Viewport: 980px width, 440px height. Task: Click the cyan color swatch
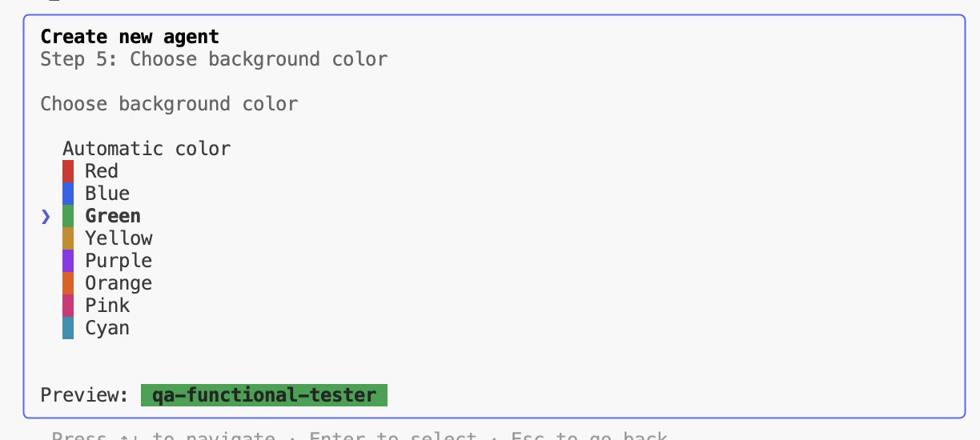(68, 328)
